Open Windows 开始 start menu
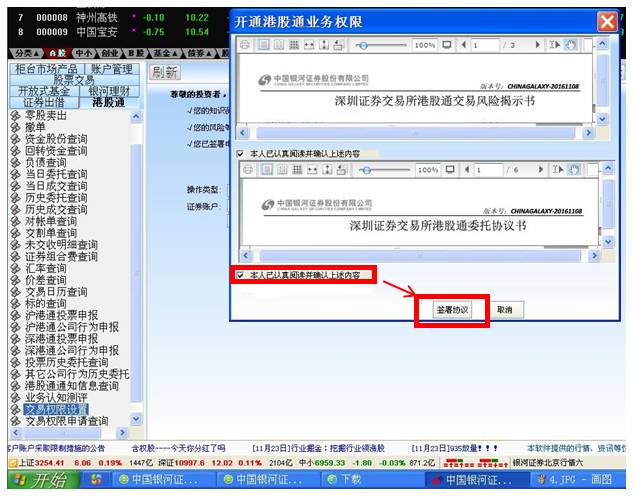634x496 pixels. point(43,480)
